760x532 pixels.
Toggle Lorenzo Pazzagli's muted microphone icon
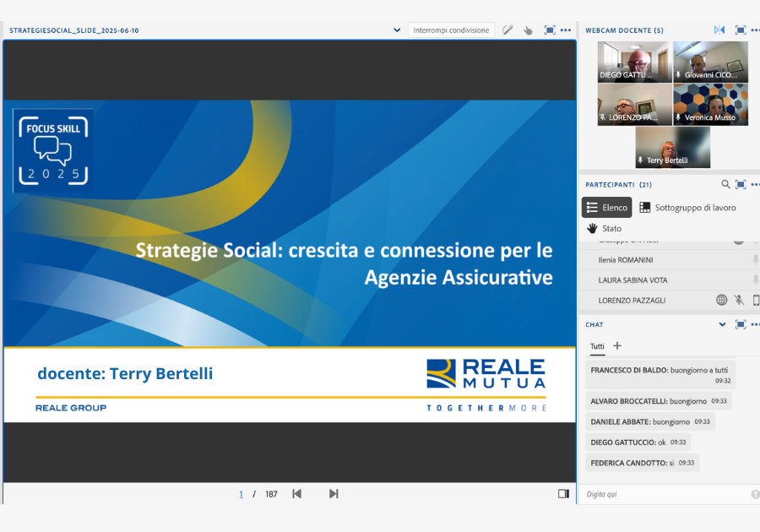tap(739, 300)
